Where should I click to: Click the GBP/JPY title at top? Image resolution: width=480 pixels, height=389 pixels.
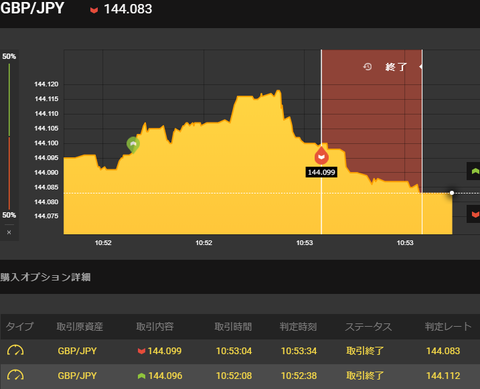[32, 8]
